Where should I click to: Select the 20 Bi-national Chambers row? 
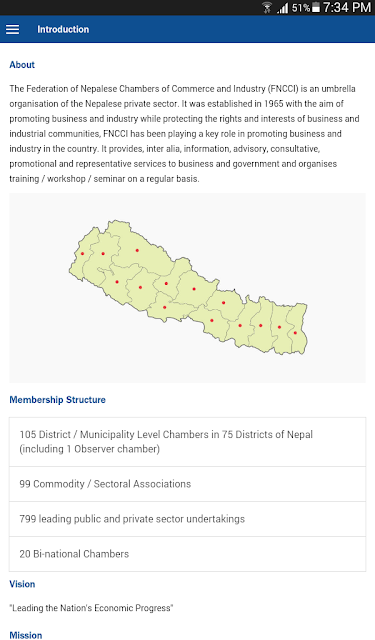(187, 554)
